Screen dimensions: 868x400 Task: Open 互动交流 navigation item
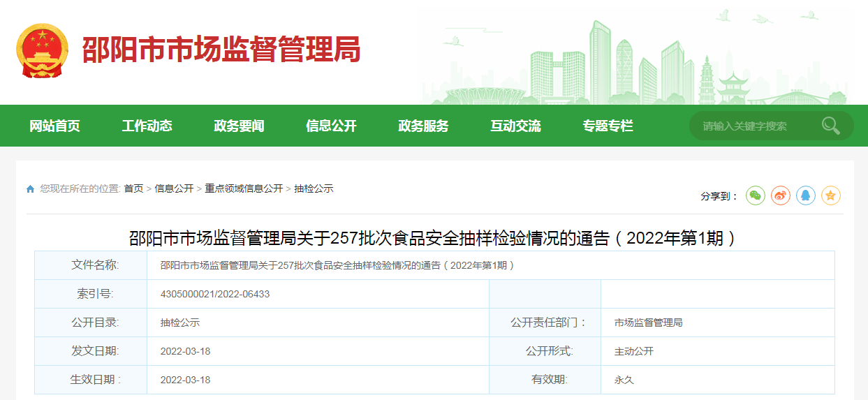(x=515, y=126)
